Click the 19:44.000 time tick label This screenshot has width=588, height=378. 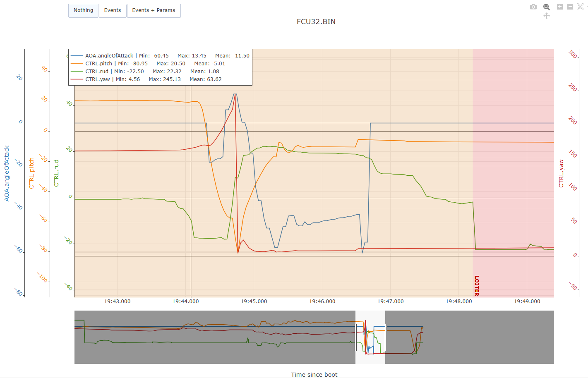185,301
